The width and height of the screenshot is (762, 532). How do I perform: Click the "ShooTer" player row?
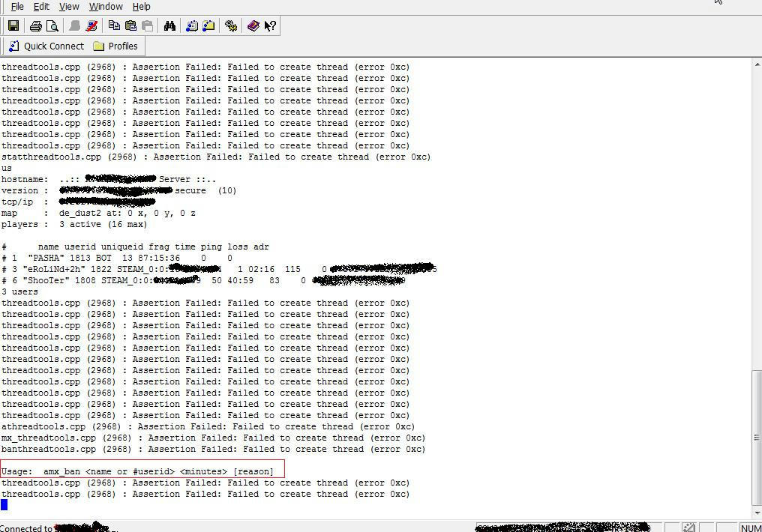203,280
